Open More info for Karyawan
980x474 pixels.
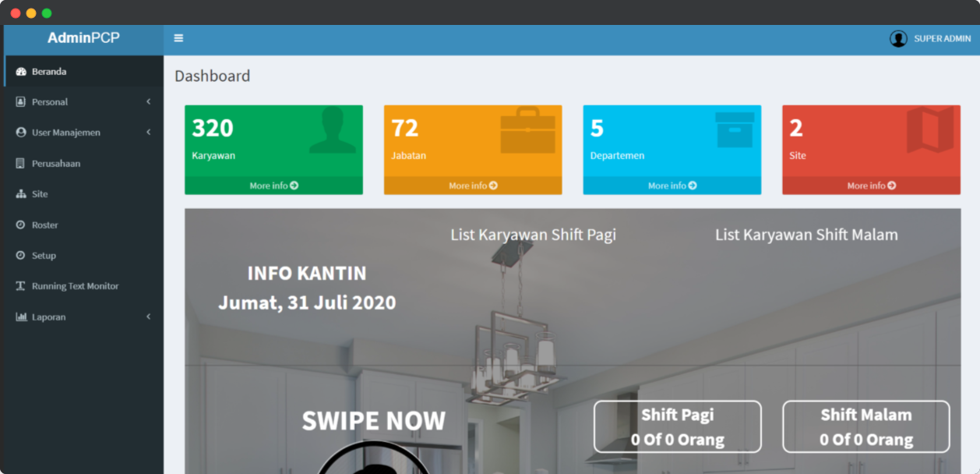point(273,186)
